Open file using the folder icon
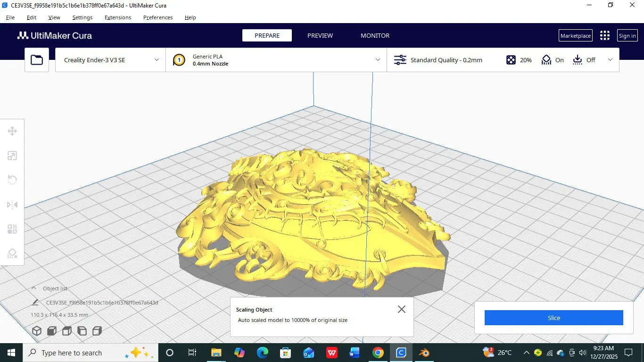The height and width of the screenshot is (362, 644). (x=37, y=60)
